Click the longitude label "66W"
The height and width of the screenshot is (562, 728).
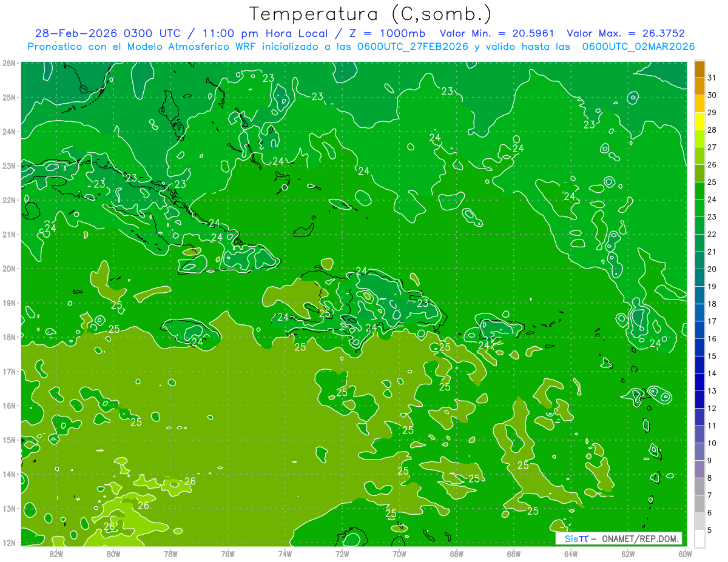tap(514, 554)
